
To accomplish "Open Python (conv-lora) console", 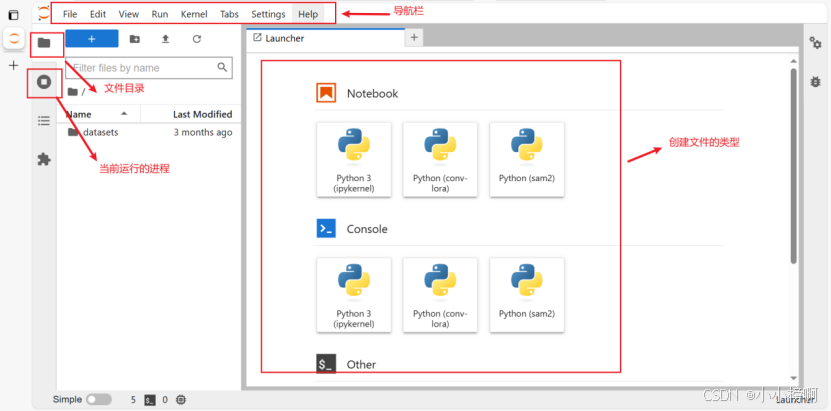I will tap(440, 295).
